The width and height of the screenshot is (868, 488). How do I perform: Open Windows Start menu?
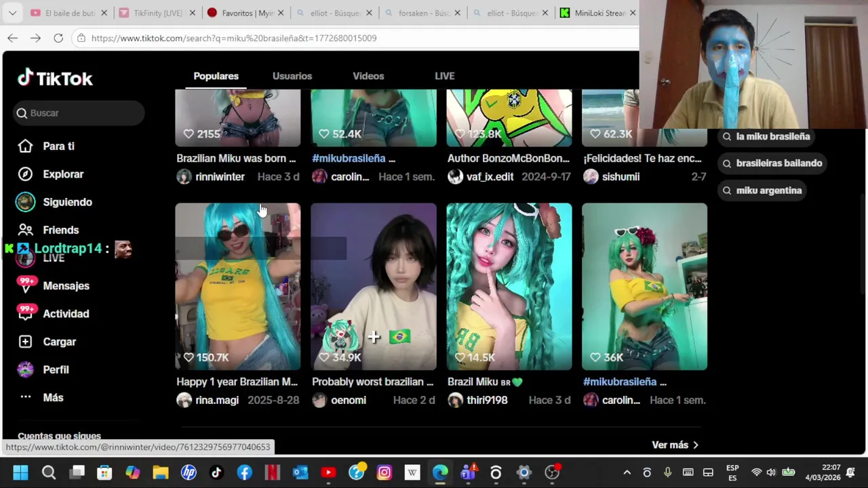tap(20, 472)
